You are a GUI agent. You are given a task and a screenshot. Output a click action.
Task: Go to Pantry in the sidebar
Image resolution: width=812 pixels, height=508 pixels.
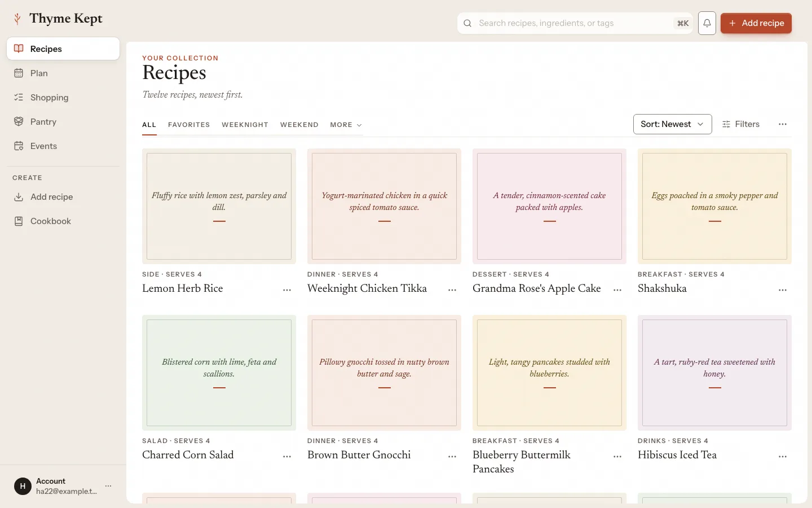[63, 121]
